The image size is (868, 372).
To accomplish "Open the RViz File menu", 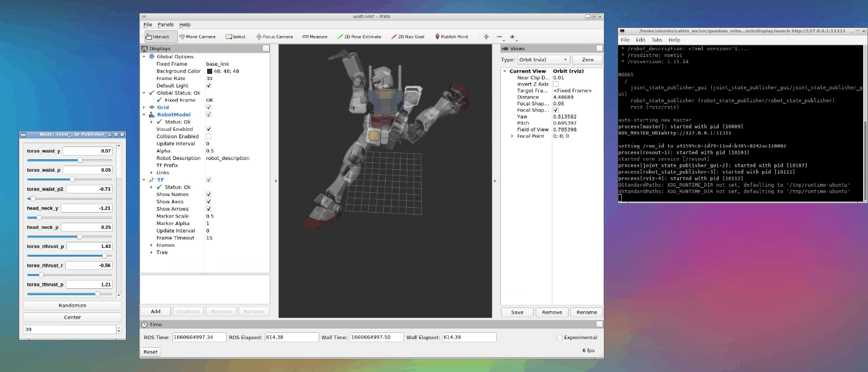I will (x=148, y=25).
